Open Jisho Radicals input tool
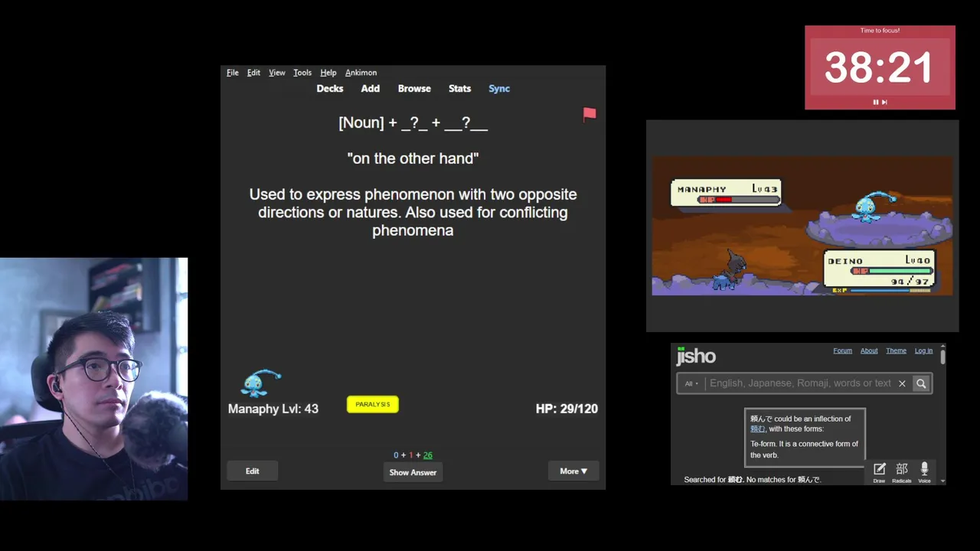This screenshot has height=551, width=980. coord(901,472)
